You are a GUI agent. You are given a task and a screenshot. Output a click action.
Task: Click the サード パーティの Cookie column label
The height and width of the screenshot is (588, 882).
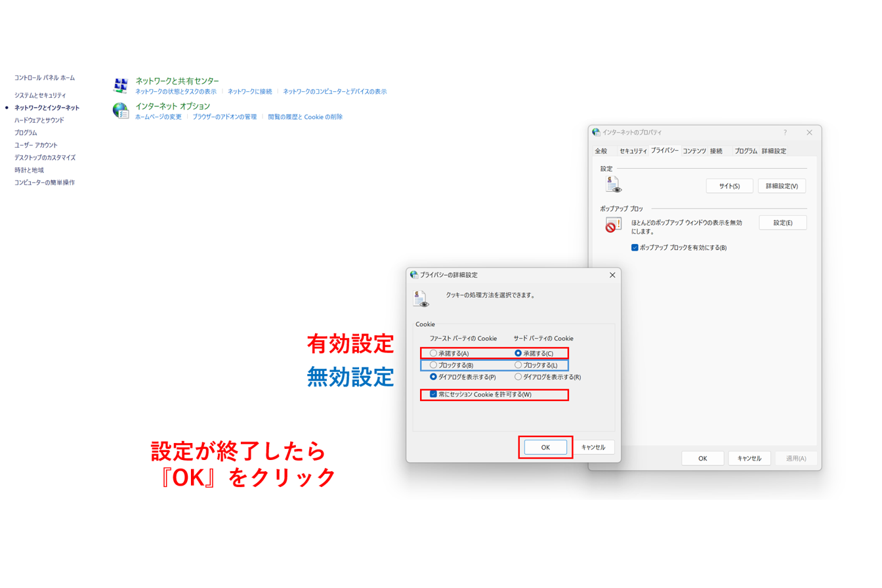(543, 339)
